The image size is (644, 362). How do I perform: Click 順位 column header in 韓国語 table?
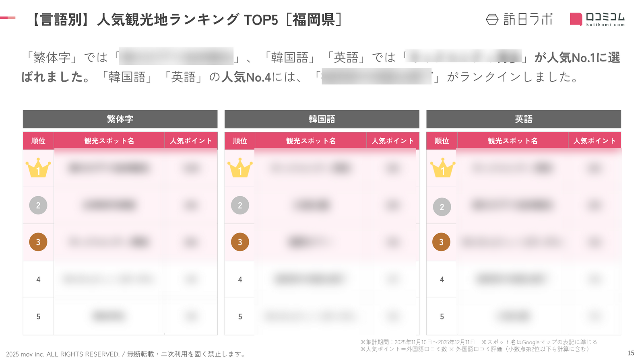point(240,141)
